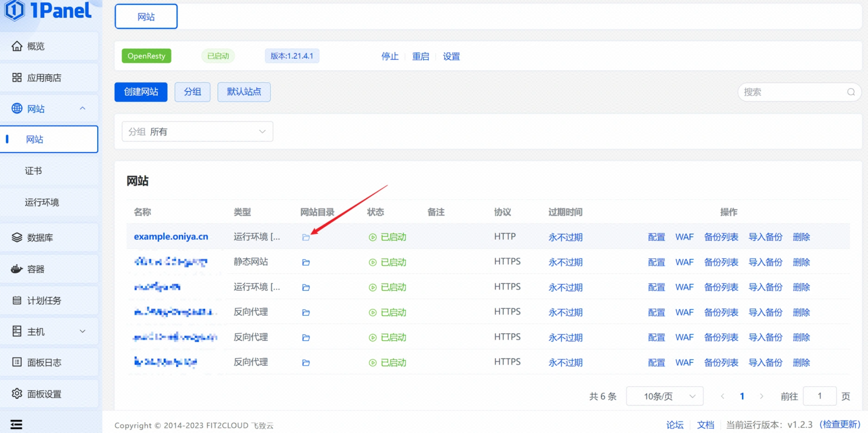Select 运行环境 runtime submenu item

coord(42,202)
